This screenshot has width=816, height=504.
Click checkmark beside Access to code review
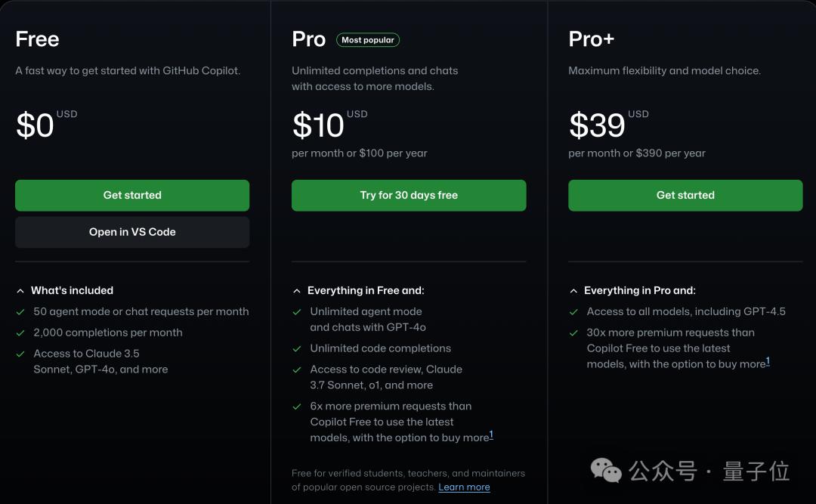coord(297,369)
